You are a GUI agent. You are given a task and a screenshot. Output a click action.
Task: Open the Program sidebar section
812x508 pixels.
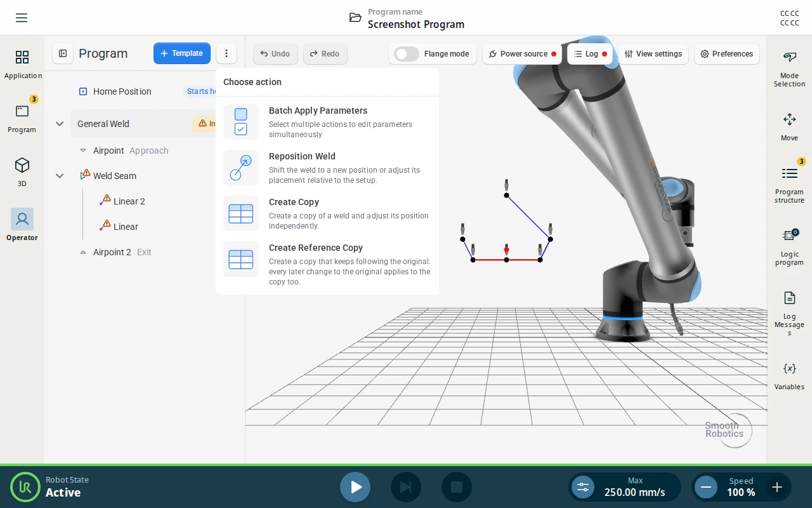tap(22, 119)
